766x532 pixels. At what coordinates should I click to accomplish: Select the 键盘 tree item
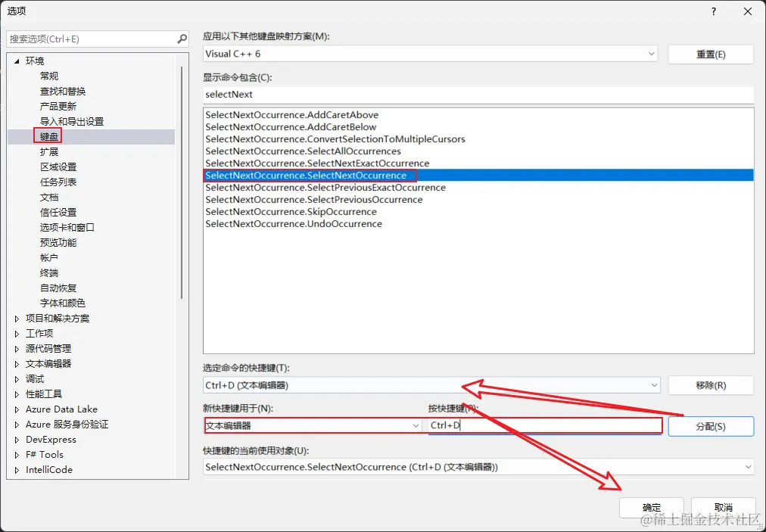pyautogui.click(x=49, y=137)
